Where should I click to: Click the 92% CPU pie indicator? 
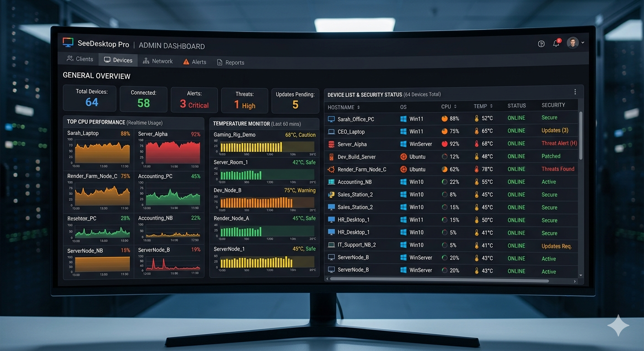point(445,144)
